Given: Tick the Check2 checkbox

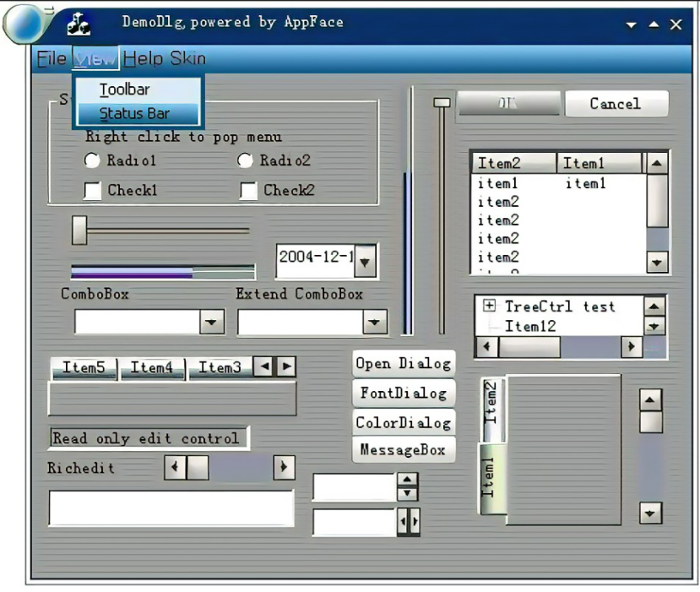Looking at the screenshot, I should click(x=247, y=191).
